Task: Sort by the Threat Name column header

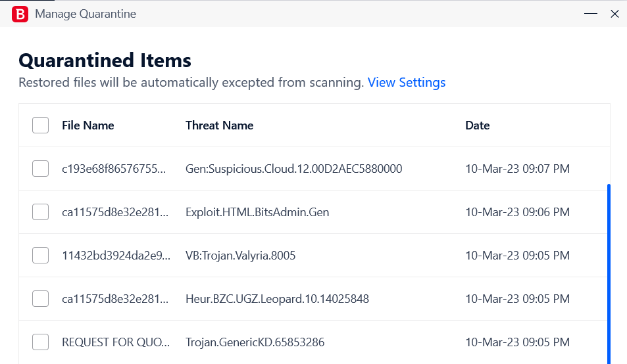Action: click(x=219, y=125)
